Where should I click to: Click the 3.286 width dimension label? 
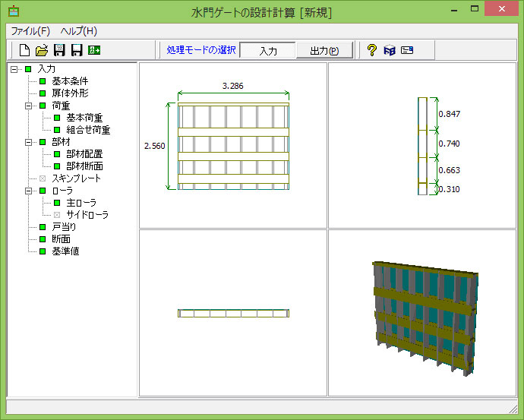[233, 86]
